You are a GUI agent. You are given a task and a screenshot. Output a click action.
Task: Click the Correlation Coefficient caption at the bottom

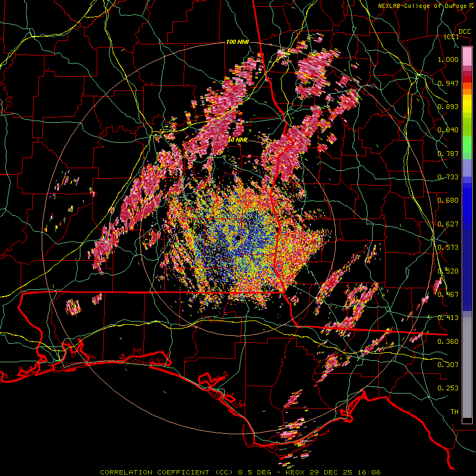tap(240, 472)
